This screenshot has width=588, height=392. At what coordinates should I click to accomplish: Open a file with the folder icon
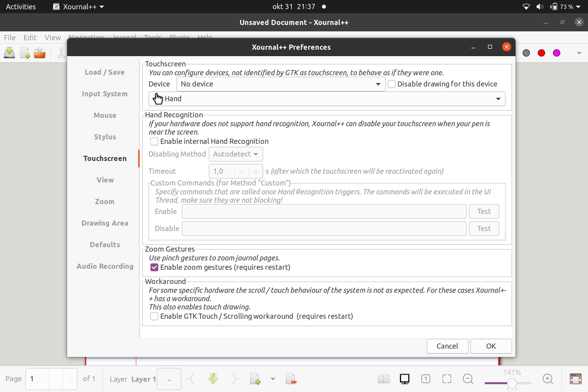[x=39, y=52]
